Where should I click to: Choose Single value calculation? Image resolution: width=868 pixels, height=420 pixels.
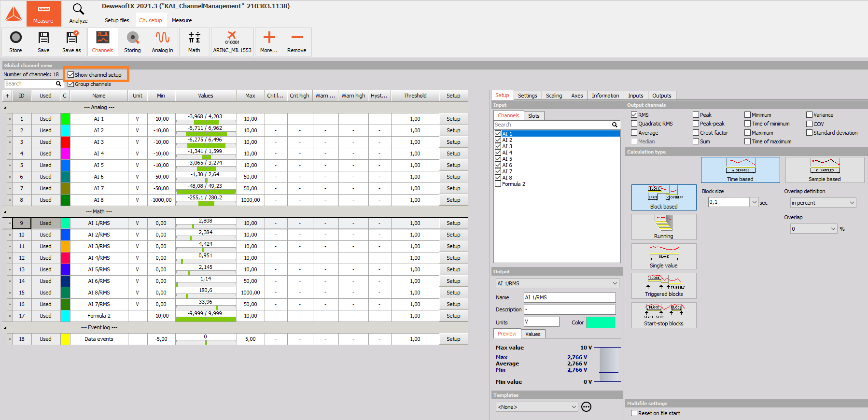pos(664,256)
